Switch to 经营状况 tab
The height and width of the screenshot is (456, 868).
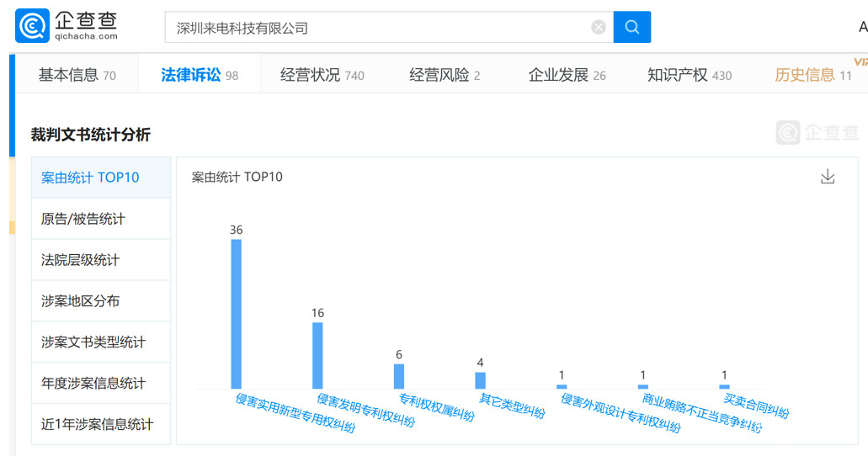(322, 75)
